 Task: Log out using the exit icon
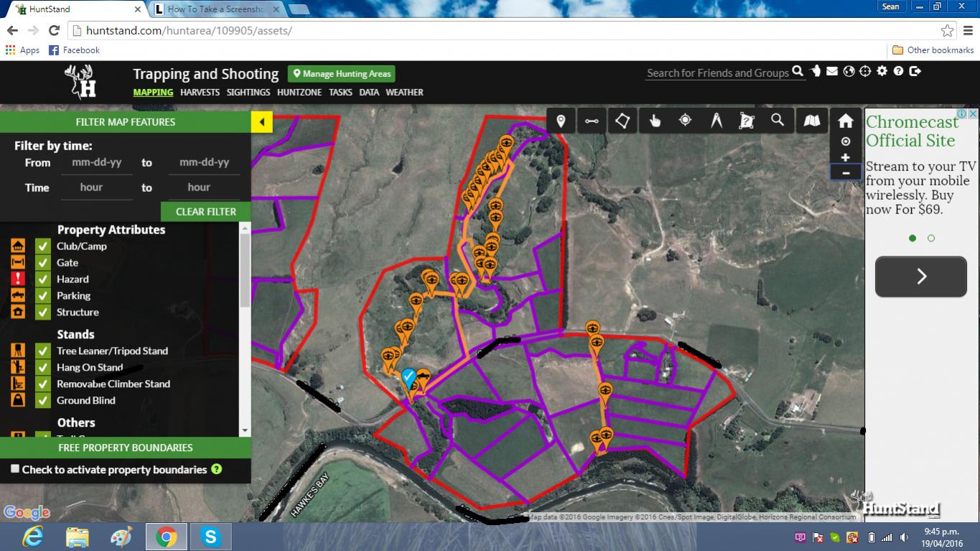915,71
